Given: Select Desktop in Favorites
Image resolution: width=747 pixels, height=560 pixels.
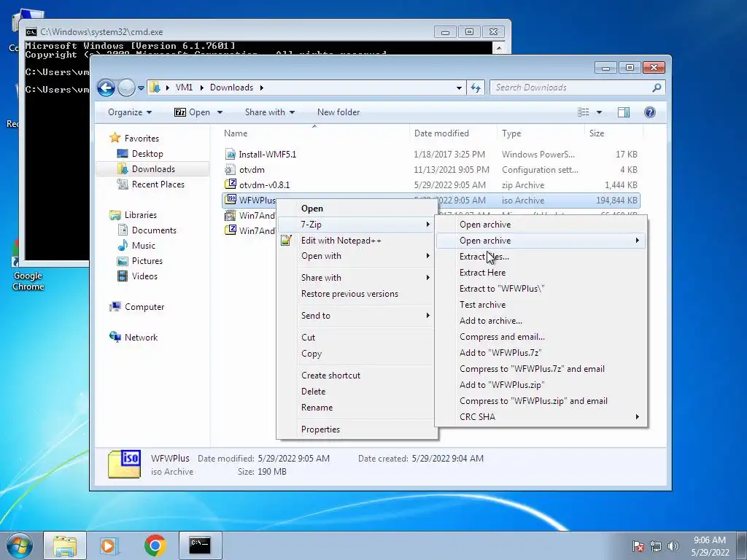Looking at the screenshot, I should coord(147,154).
